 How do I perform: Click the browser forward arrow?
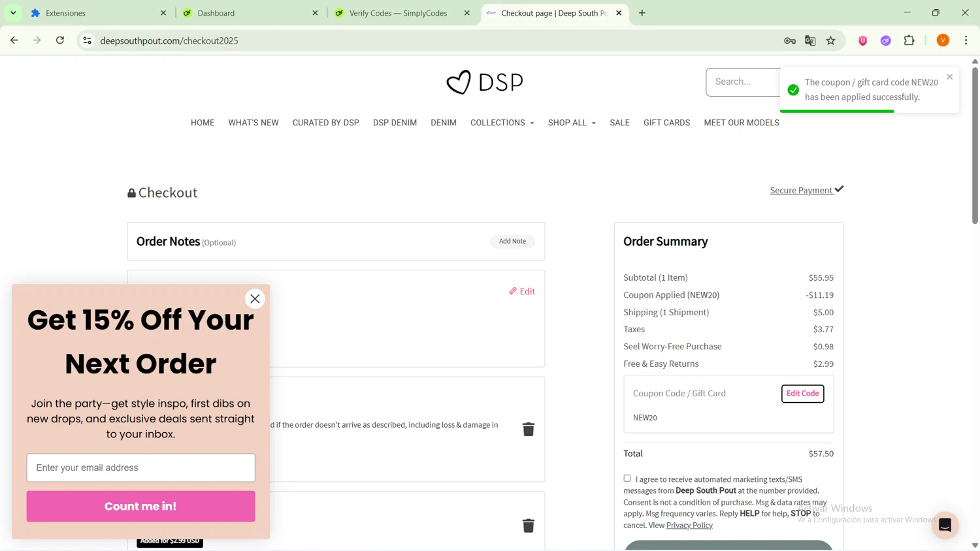[x=37, y=40]
